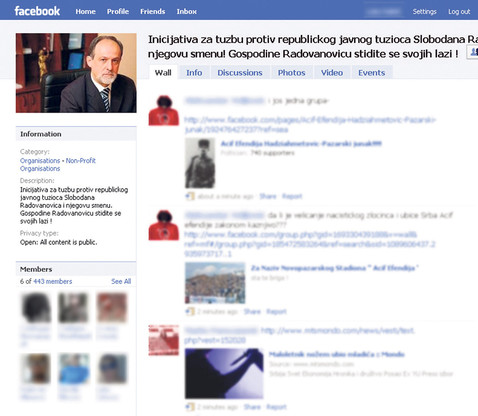Open Friends in the navigation bar
The image size is (478, 416).
coord(152,12)
